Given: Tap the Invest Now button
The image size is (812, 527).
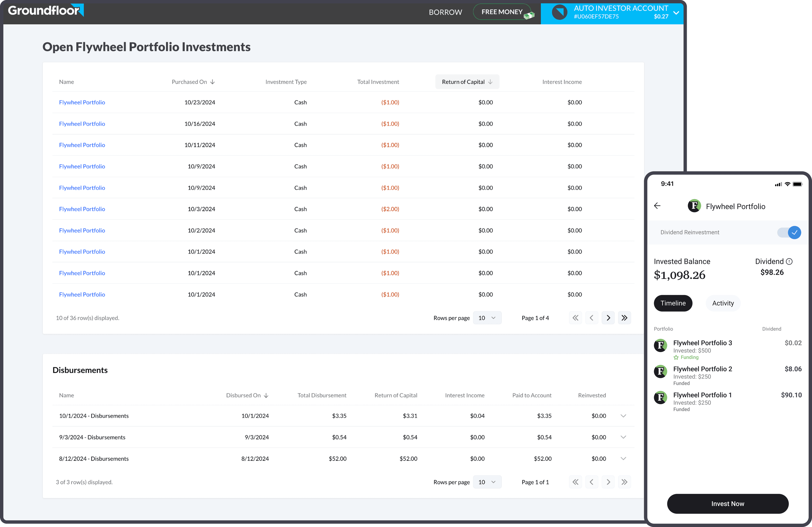Looking at the screenshot, I should click(x=728, y=504).
